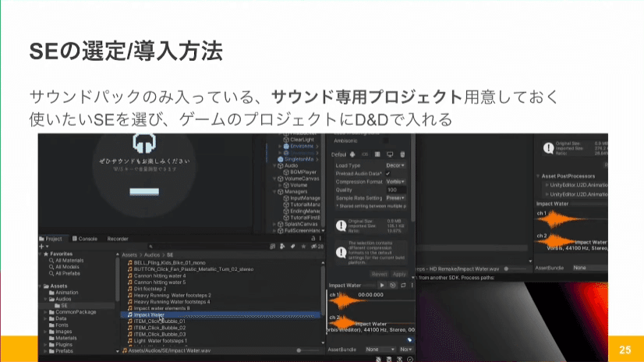644x362 pixels.
Task: Open the Recorder tab
Action: pos(118,239)
